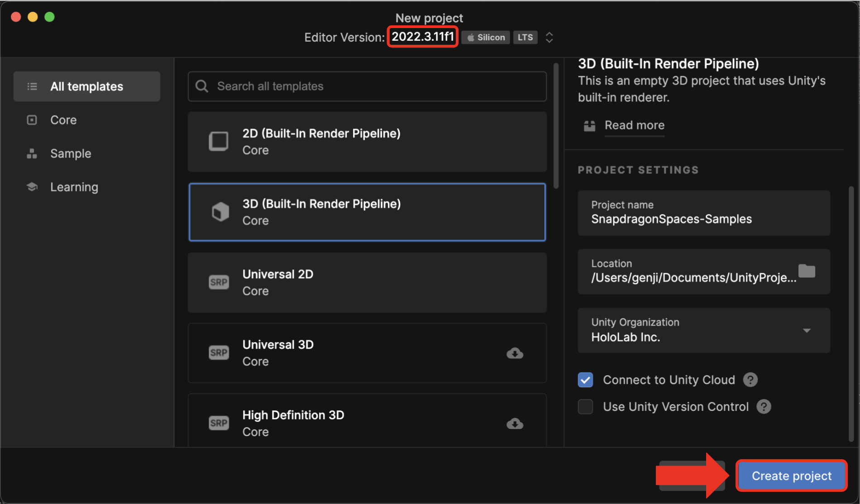Viewport: 860px width, 504px height.
Task: Click the SRP icon for High Definition 3D
Action: coord(219,423)
